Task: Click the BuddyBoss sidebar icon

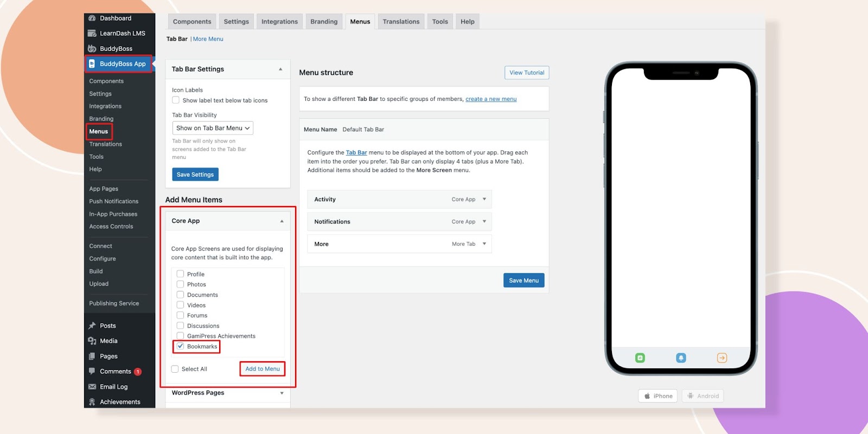Action: click(x=92, y=48)
